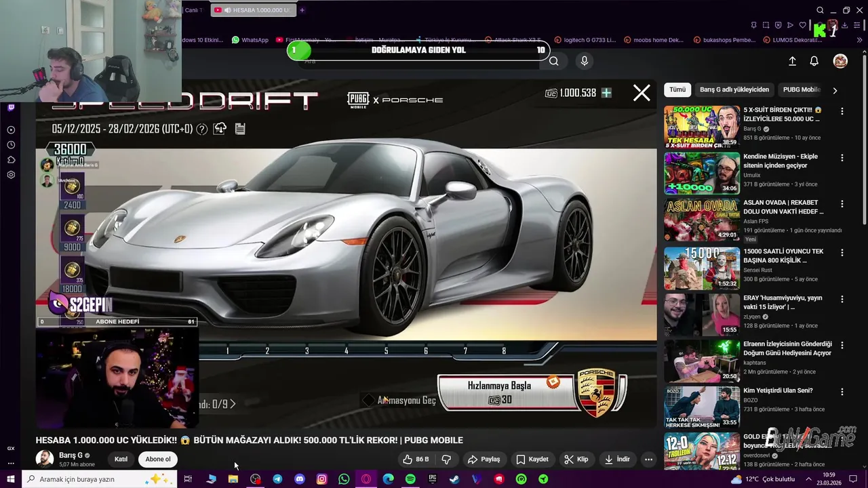
Task: Open the ASLAN OVADA video thumbnail
Action: [x=701, y=219]
